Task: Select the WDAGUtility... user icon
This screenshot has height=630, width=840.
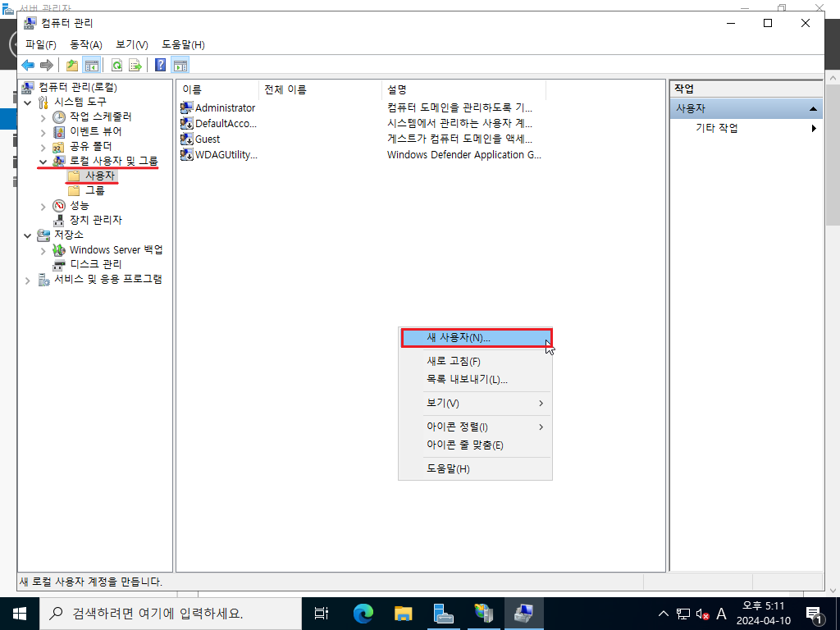Action: click(186, 154)
